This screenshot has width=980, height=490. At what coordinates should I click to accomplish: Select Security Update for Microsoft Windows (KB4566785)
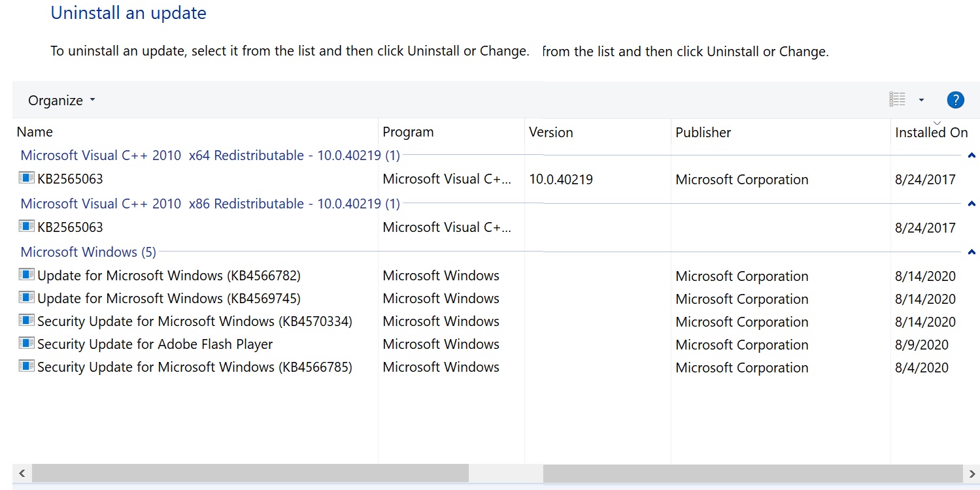tap(195, 367)
